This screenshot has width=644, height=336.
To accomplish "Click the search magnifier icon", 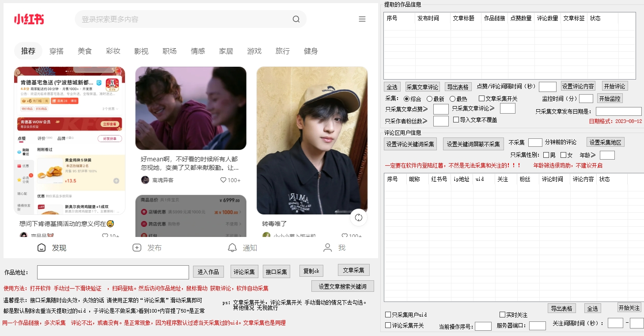I will 296,19.
